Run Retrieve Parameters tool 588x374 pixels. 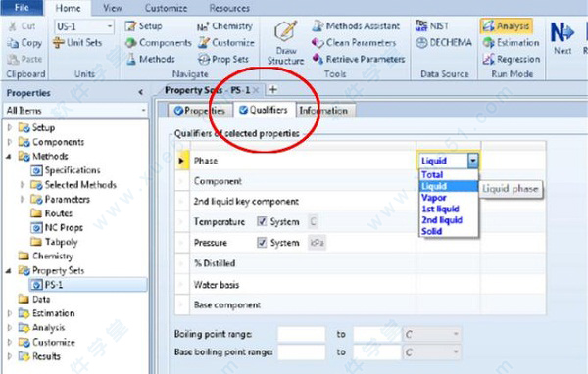point(359,59)
